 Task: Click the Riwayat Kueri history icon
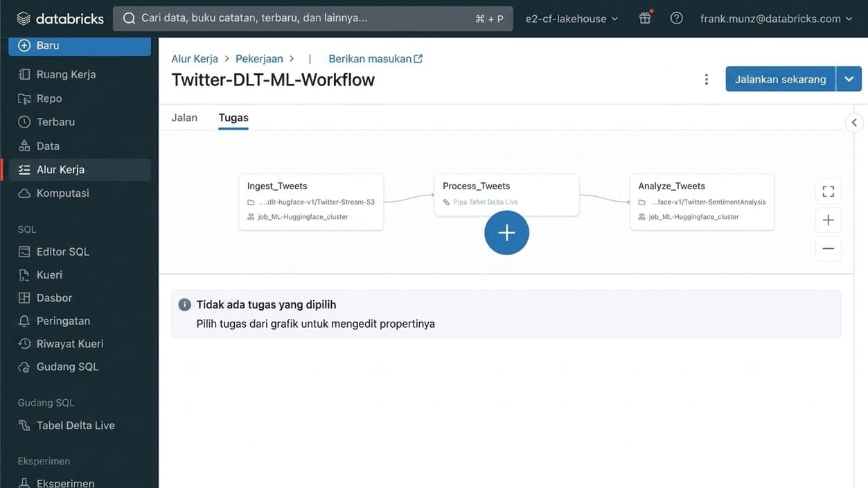(24, 344)
